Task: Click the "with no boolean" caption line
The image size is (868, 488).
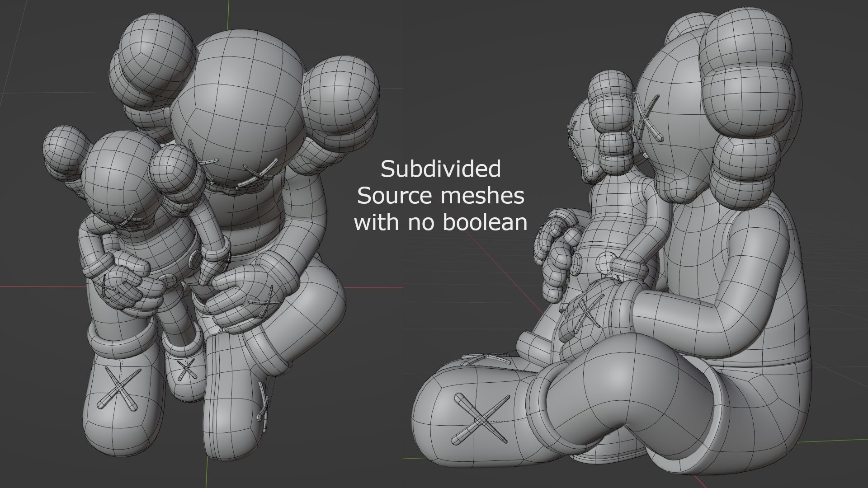Action: 441,222
